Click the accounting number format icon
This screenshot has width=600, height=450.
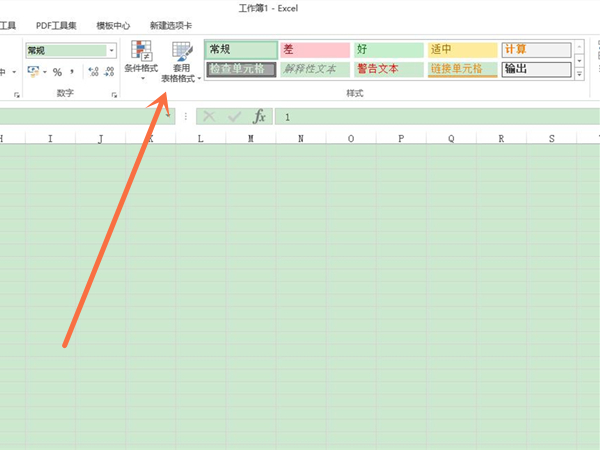[34, 72]
